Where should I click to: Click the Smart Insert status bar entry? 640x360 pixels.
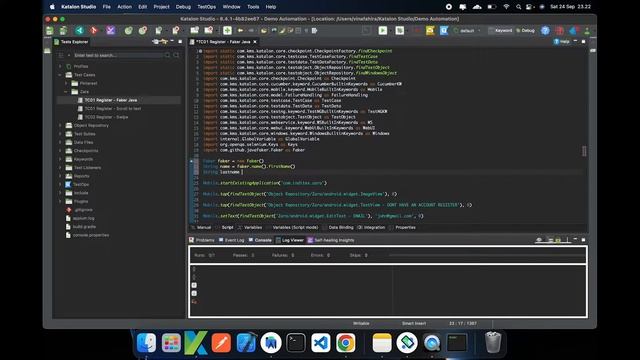414,323
